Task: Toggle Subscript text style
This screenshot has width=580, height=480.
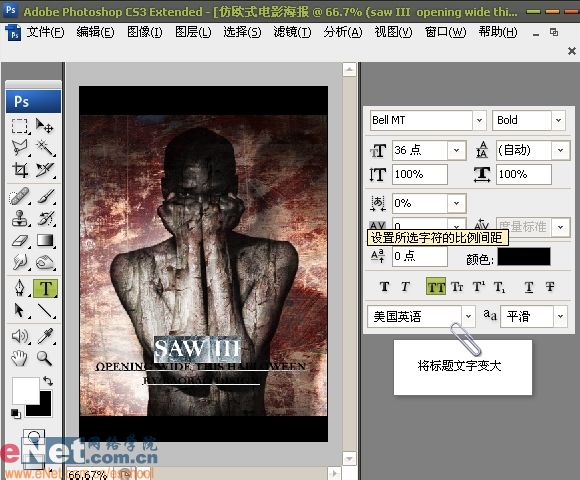Action: tap(499, 287)
